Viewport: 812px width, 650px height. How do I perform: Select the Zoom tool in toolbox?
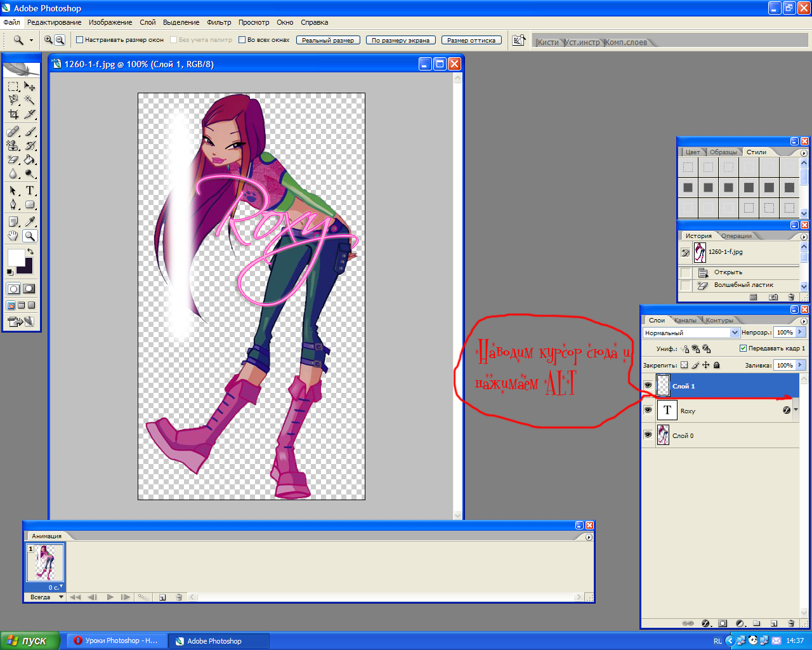[30, 235]
